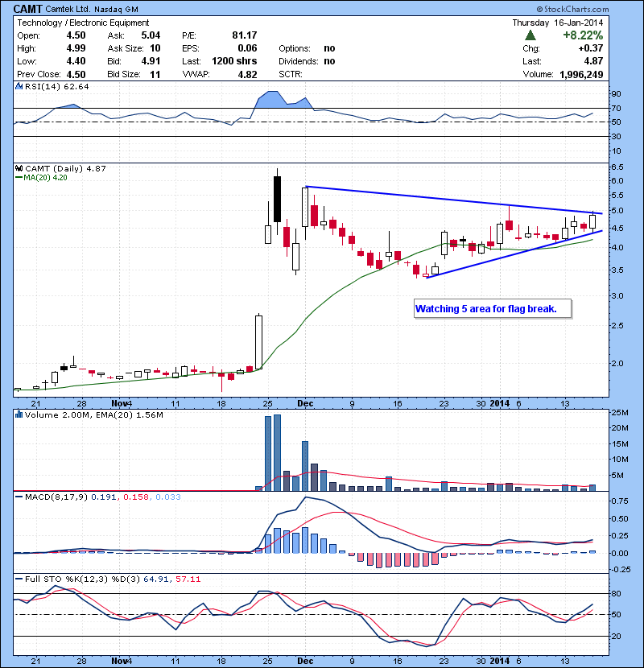The image size is (644, 668).
Task: Click the 90 level on the RSI axis
Action: coord(616,93)
